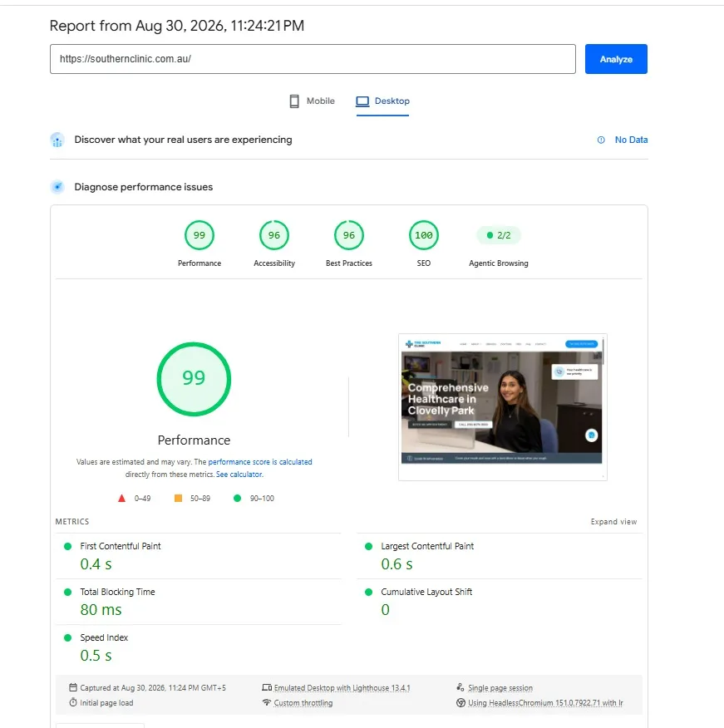The width and height of the screenshot is (724, 728).
Task: Click the SEO category label
Action: 424,263
